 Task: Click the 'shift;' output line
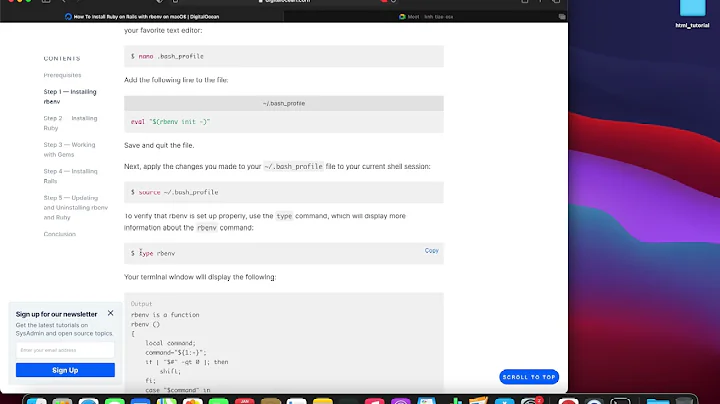coord(170,371)
